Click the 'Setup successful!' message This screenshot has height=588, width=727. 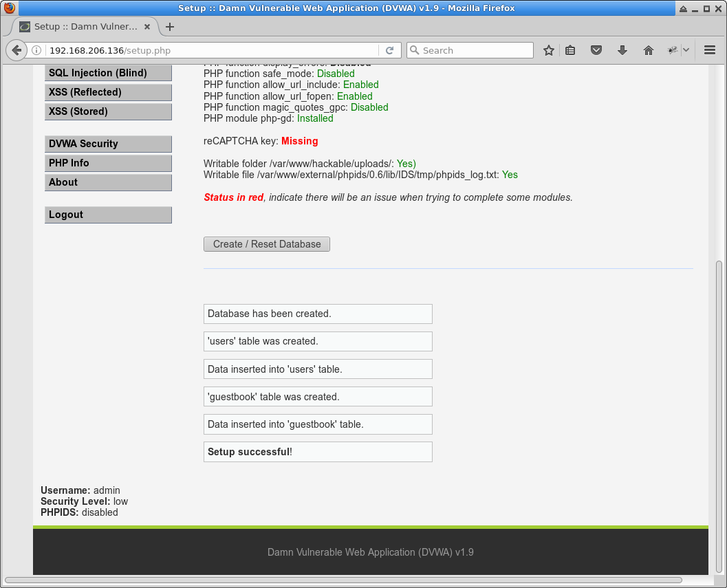pos(318,452)
